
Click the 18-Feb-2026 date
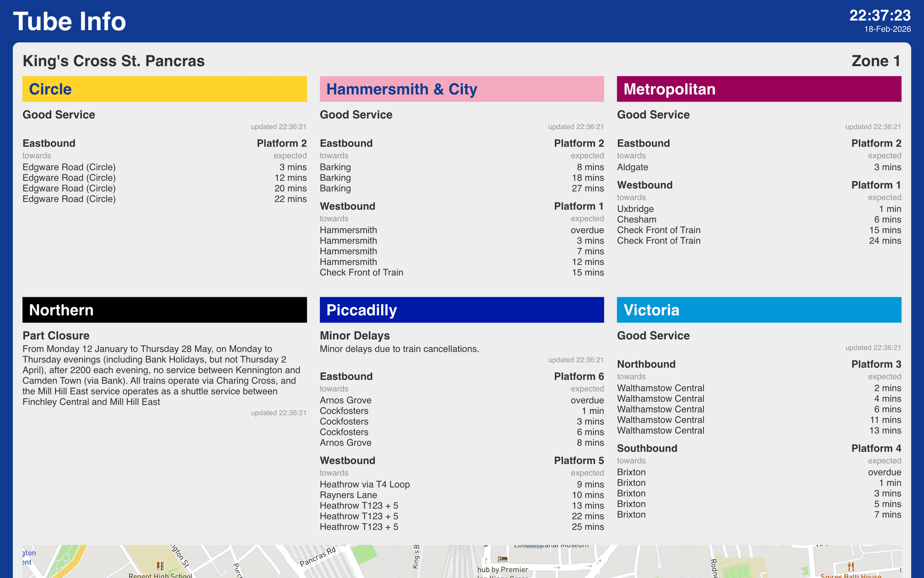(887, 29)
